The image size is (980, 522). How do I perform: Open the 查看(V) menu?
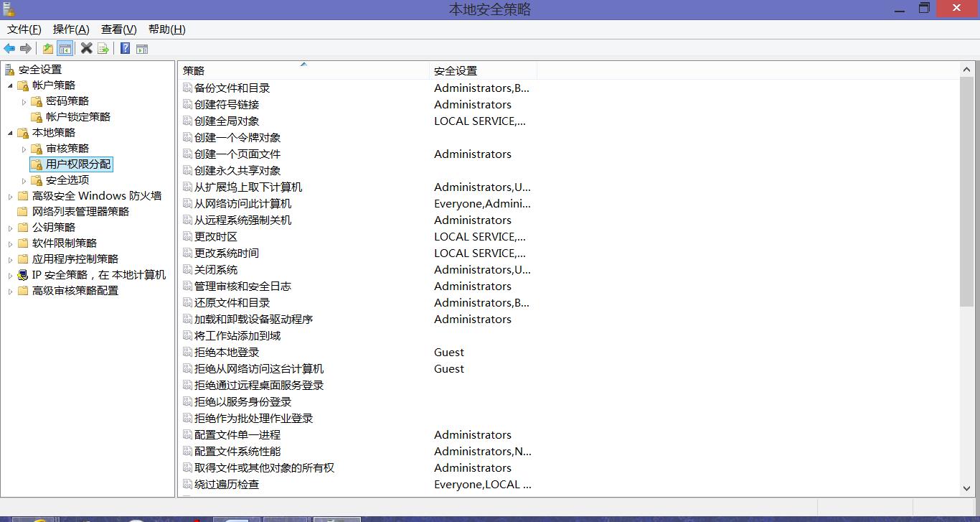118,29
